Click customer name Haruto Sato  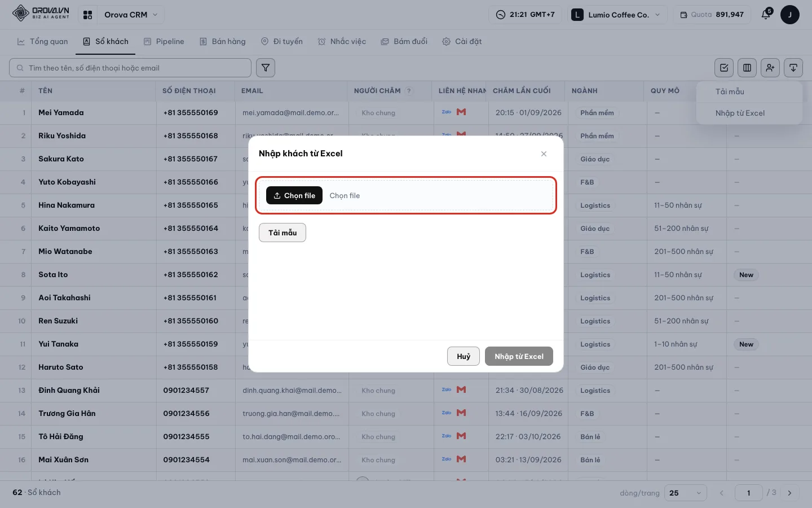tap(61, 367)
